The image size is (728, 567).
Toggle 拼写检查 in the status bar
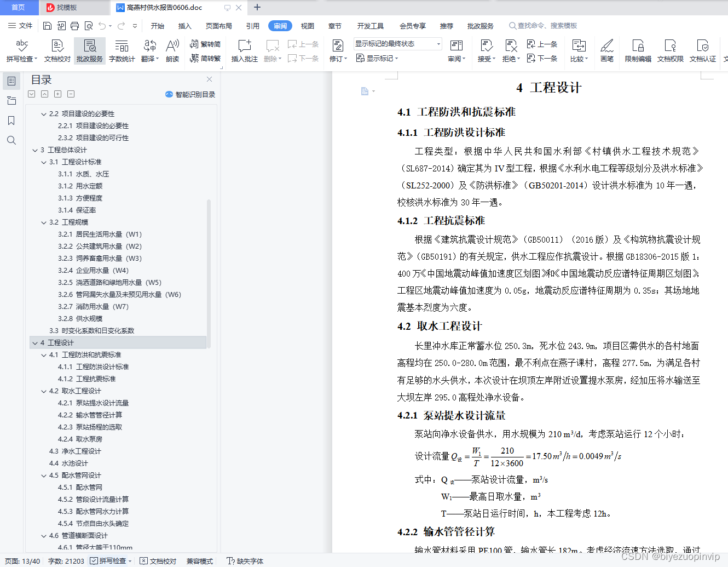coord(111,561)
